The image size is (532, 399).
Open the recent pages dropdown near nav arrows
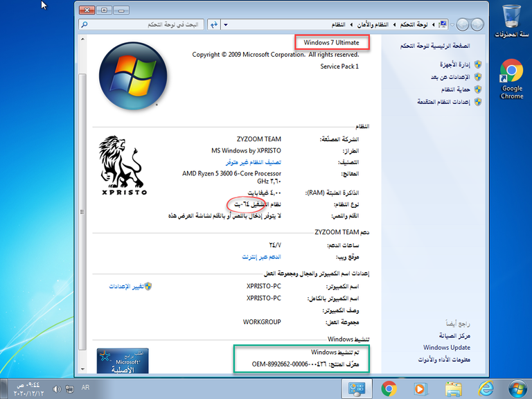click(x=452, y=24)
